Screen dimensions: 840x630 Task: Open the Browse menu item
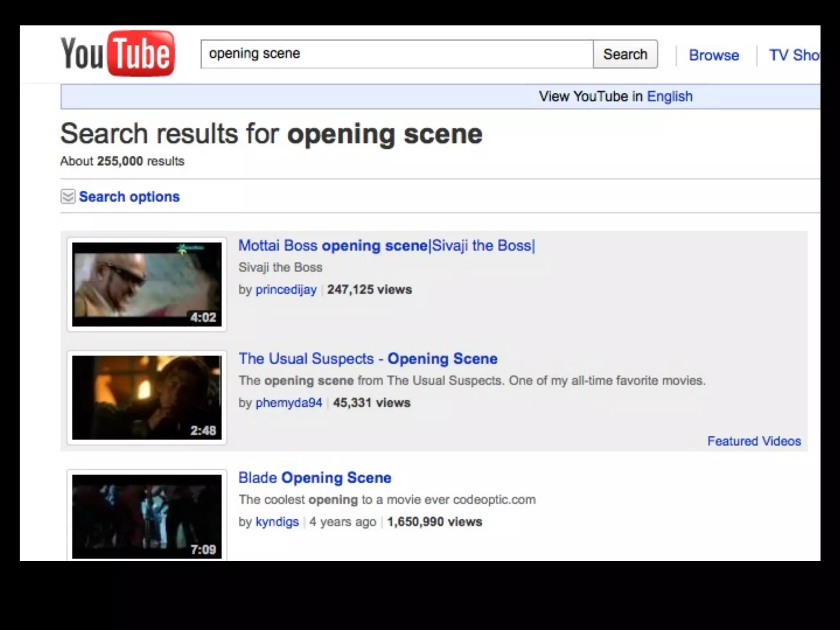(714, 55)
